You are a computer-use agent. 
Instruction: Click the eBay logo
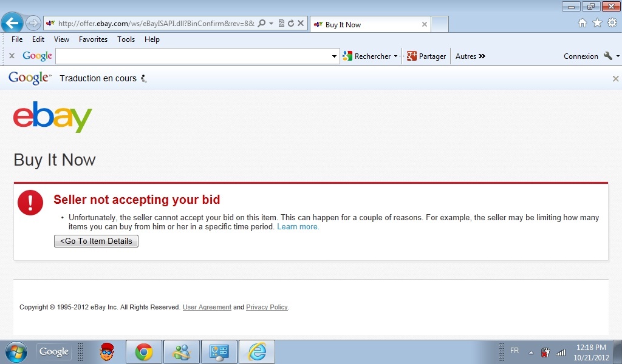pos(53,116)
